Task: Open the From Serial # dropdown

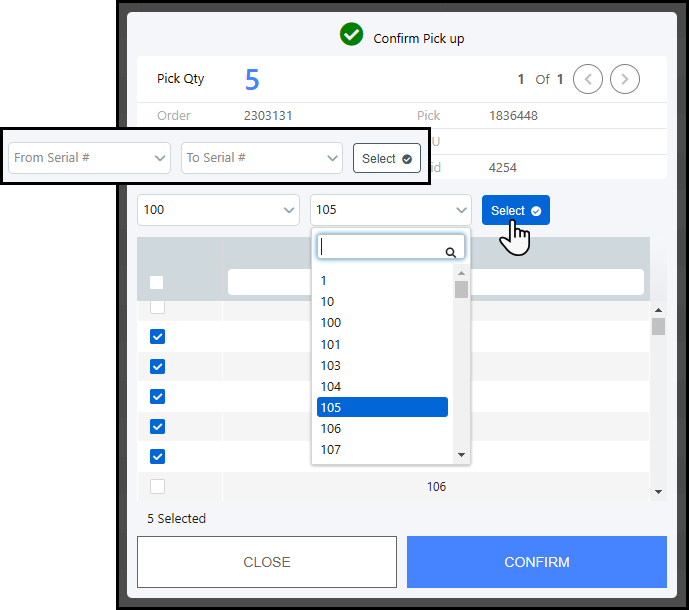Action: point(90,158)
